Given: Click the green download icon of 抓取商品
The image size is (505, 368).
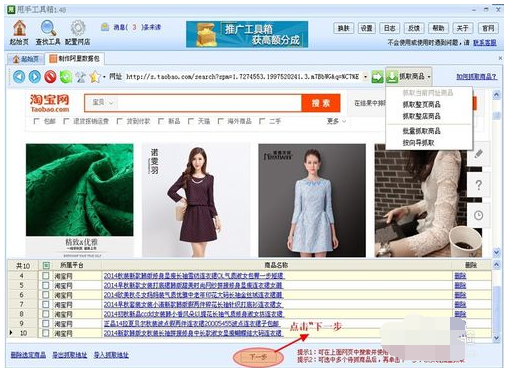Looking at the screenshot, I should (x=392, y=77).
